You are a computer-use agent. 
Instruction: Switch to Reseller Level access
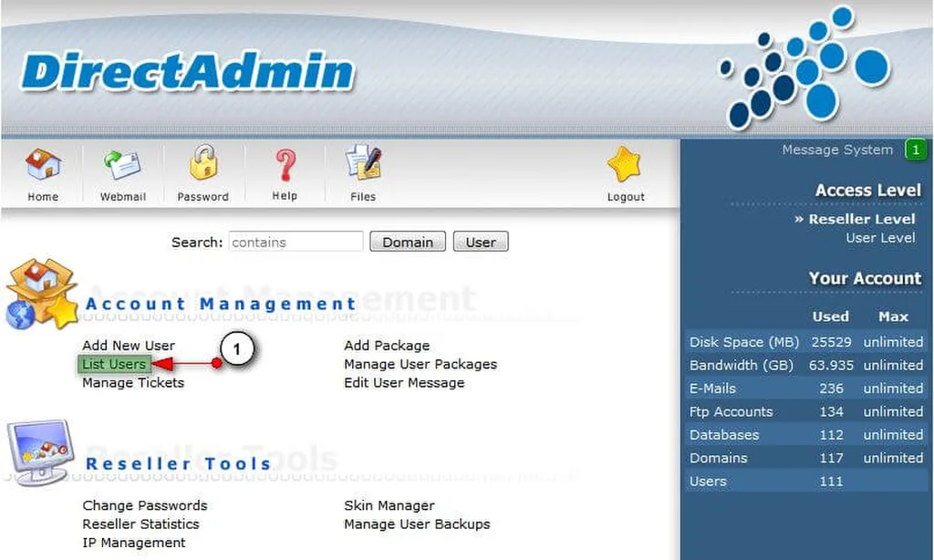coord(861,219)
